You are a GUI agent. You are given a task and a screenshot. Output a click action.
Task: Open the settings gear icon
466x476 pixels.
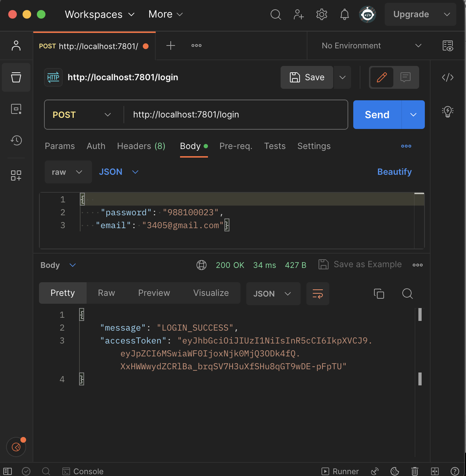pos(322,14)
